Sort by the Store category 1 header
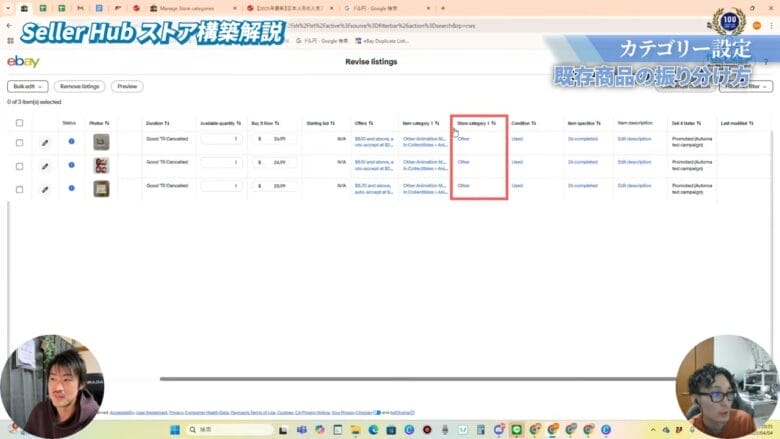The image size is (780, 439). [477, 123]
